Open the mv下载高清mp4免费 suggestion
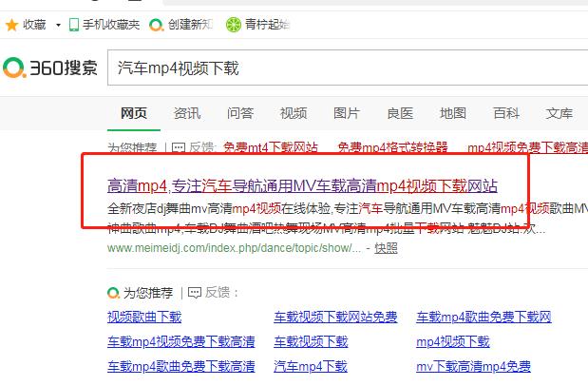Image resolution: width=588 pixels, height=386 pixels. click(x=473, y=366)
